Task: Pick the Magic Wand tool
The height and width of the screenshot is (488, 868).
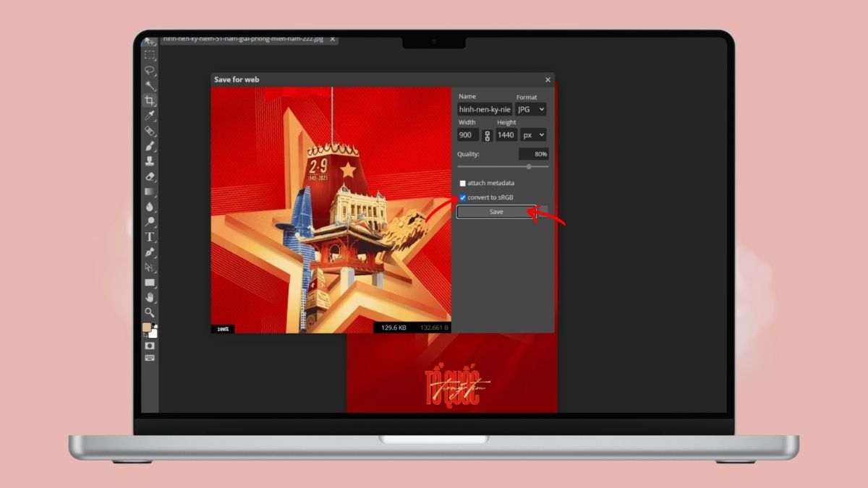Action: point(150,85)
